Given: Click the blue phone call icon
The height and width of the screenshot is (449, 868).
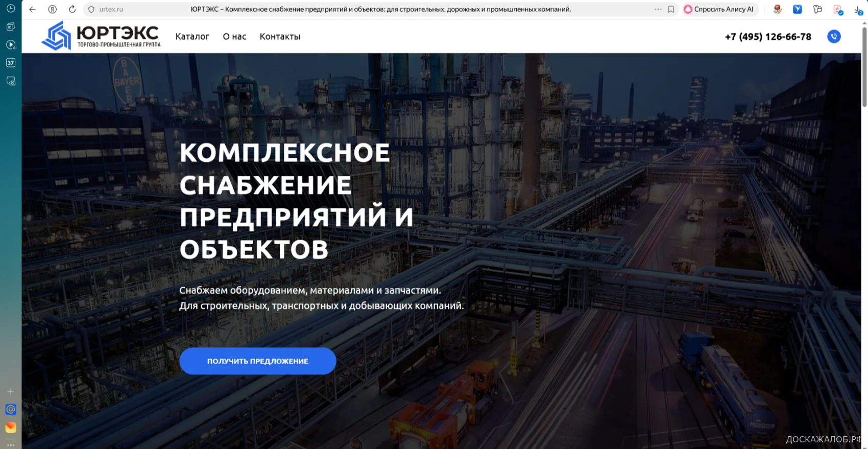Looking at the screenshot, I should pos(834,36).
